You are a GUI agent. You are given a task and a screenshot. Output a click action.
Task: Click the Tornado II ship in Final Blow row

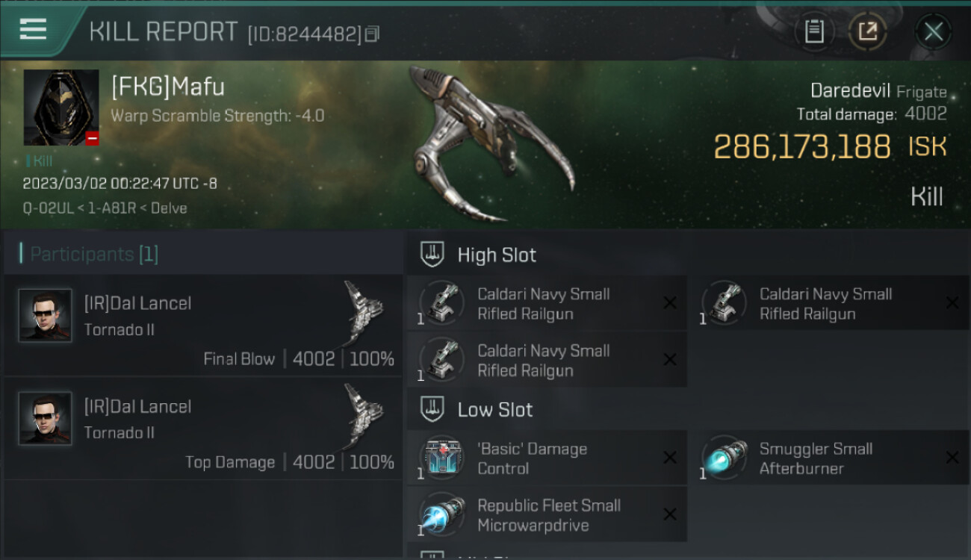click(364, 308)
